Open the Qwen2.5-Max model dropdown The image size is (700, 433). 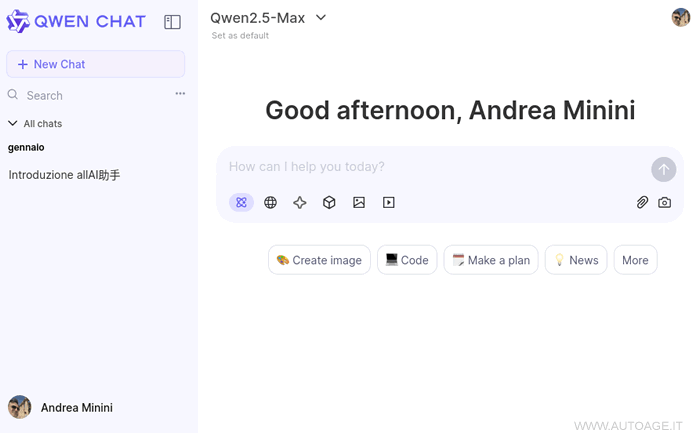[x=268, y=18]
